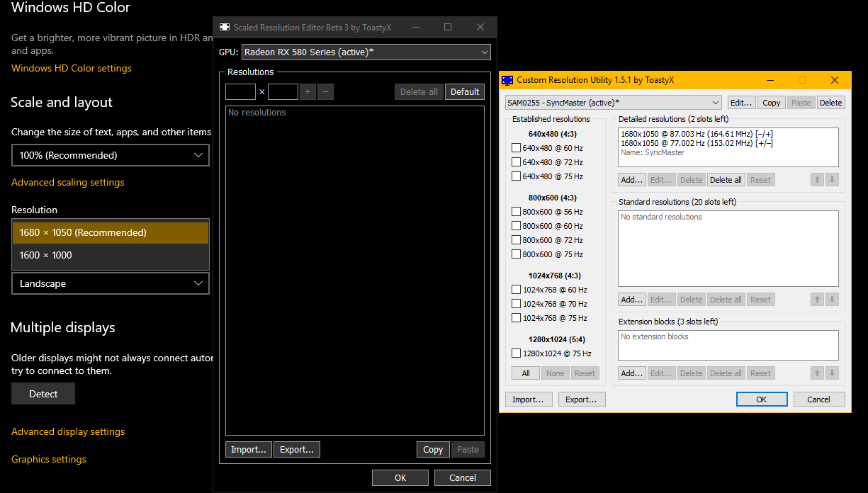The image size is (868, 493).
Task: Click the first resolution width input field
Action: (240, 92)
